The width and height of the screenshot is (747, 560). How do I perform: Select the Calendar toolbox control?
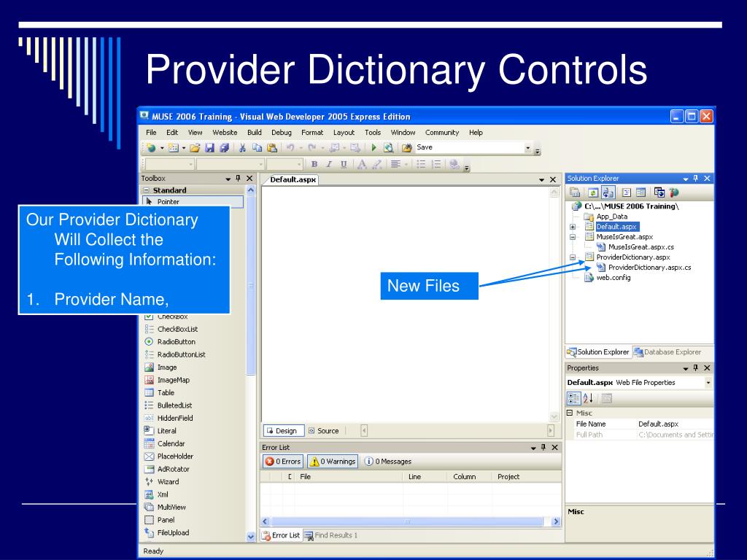point(165,444)
